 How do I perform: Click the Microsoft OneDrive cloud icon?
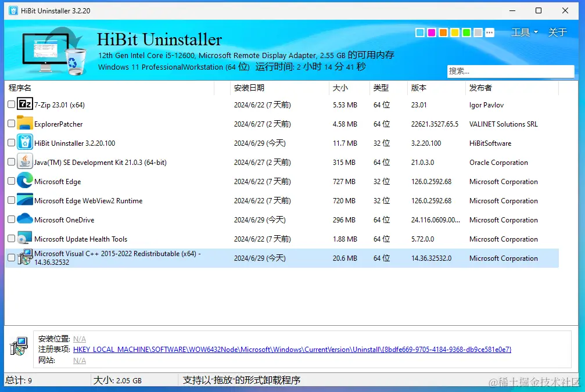click(x=25, y=219)
